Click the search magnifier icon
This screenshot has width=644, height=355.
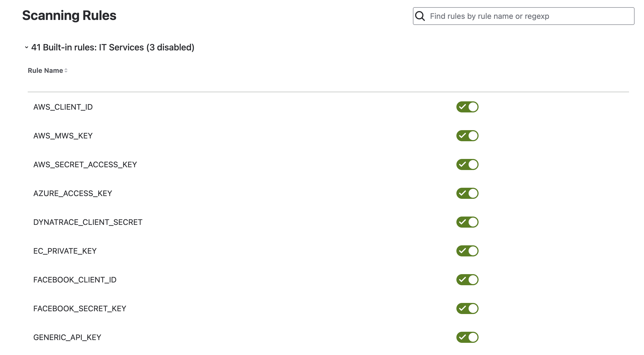[x=420, y=16]
